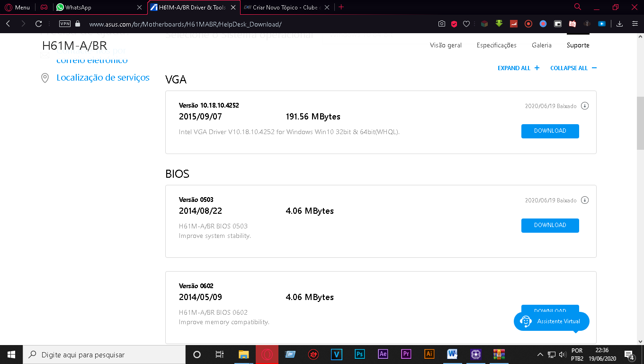Open the GX Control gamepad icon

[x=44, y=7]
